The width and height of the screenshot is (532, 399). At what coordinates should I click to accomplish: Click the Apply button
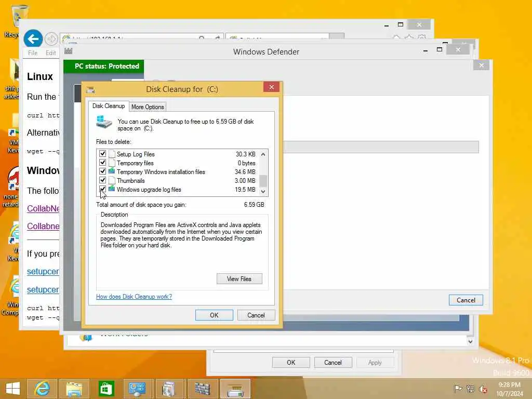point(375,362)
